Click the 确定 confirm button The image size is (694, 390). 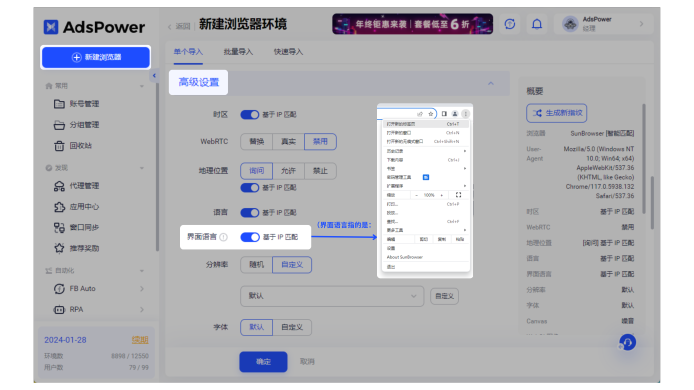tap(263, 362)
